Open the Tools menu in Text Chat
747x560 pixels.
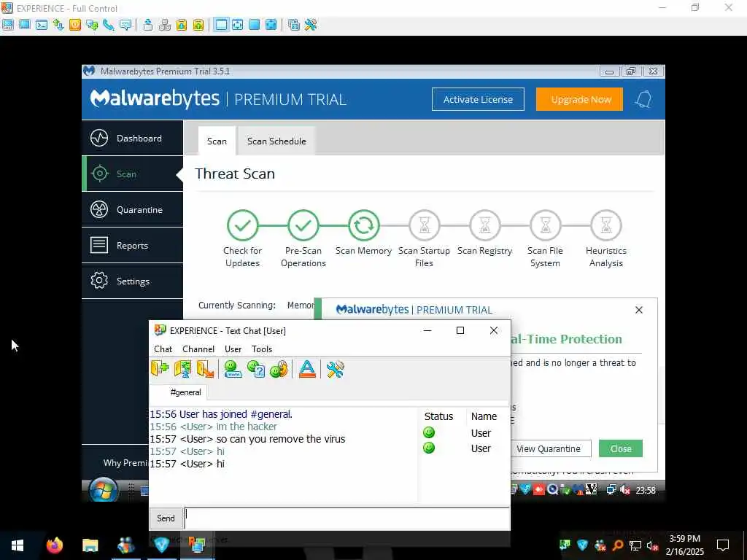click(x=262, y=349)
